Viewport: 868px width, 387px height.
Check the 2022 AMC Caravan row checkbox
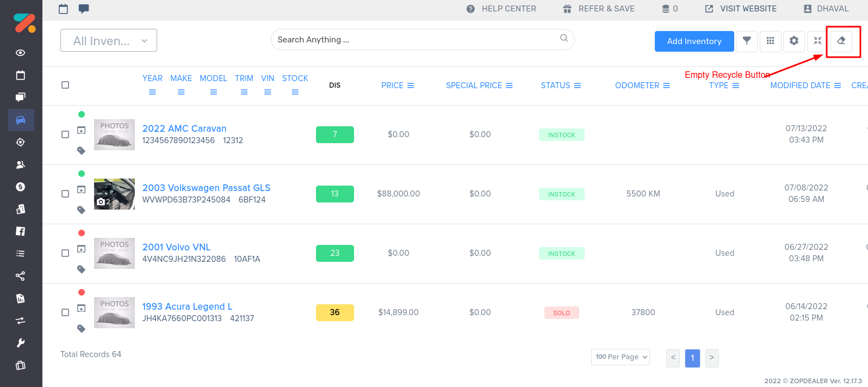click(x=65, y=134)
